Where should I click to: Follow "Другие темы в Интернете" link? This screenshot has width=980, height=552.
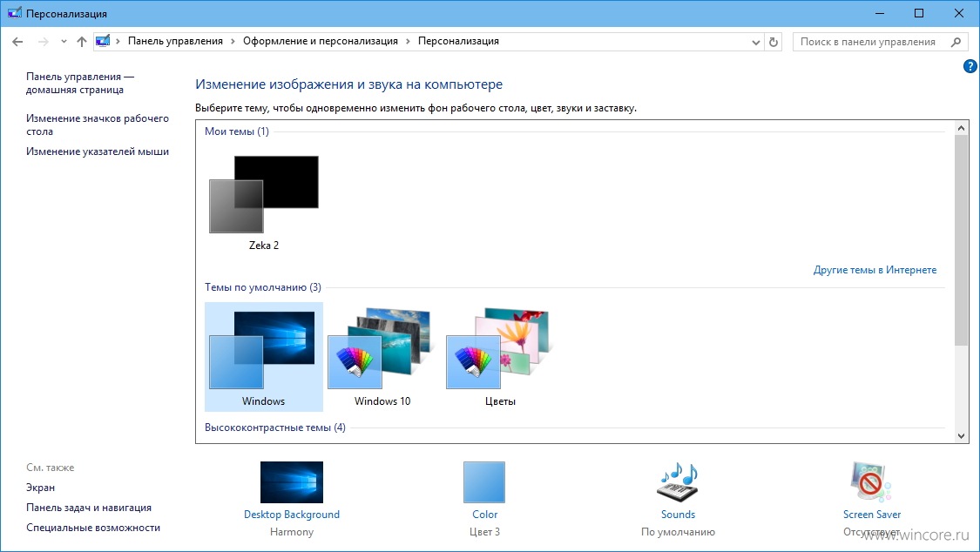point(875,270)
